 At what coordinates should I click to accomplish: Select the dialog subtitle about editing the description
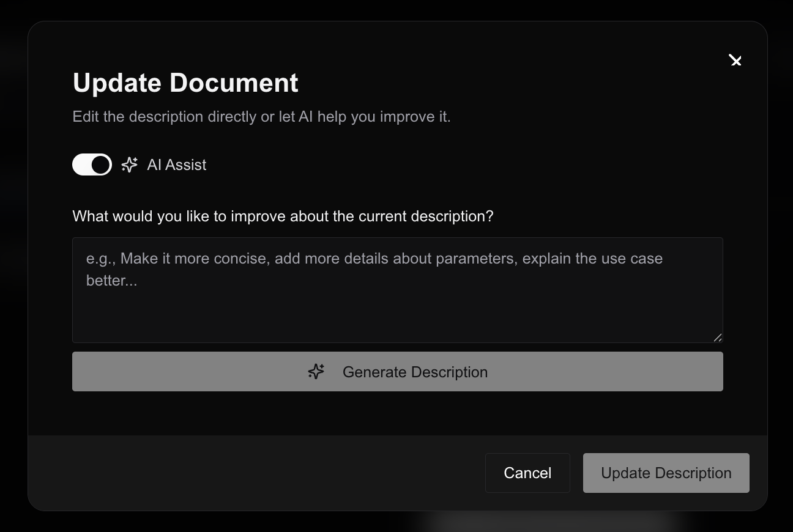(261, 116)
